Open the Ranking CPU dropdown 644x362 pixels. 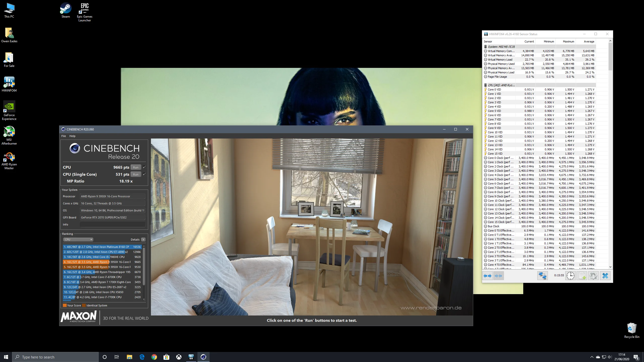coord(78,240)
